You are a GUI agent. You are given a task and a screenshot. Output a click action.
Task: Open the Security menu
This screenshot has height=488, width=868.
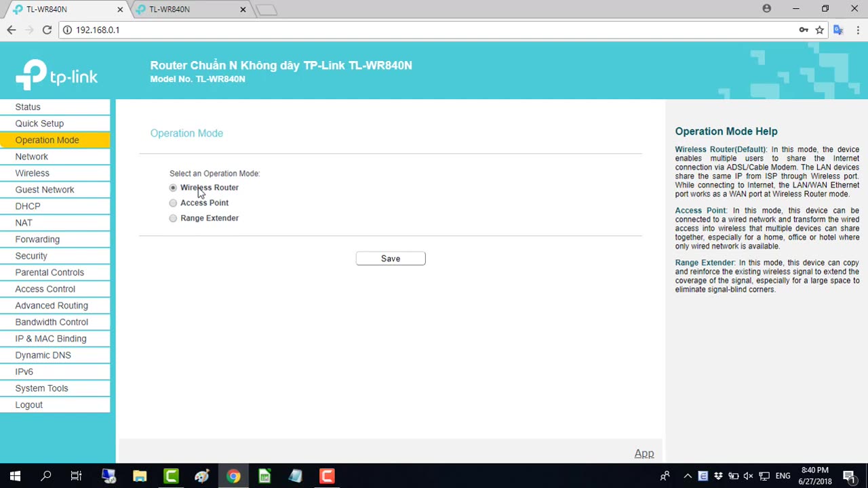55,256
